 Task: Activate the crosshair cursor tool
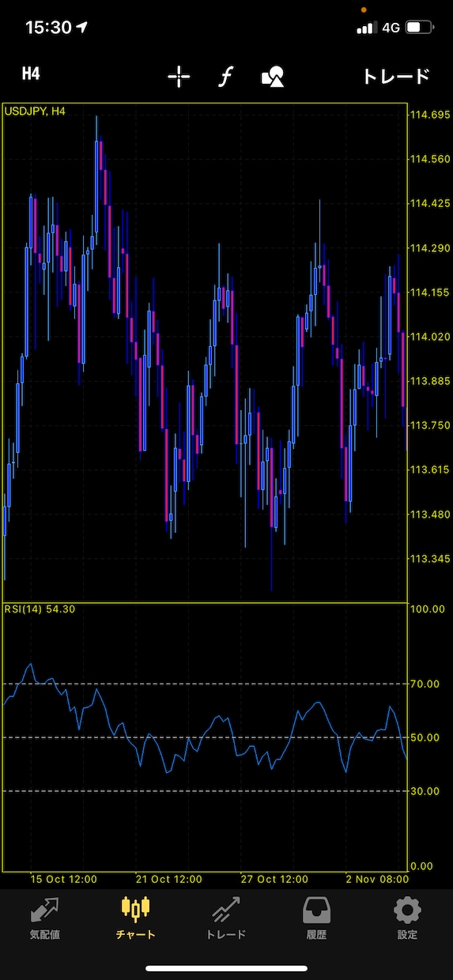179,76
